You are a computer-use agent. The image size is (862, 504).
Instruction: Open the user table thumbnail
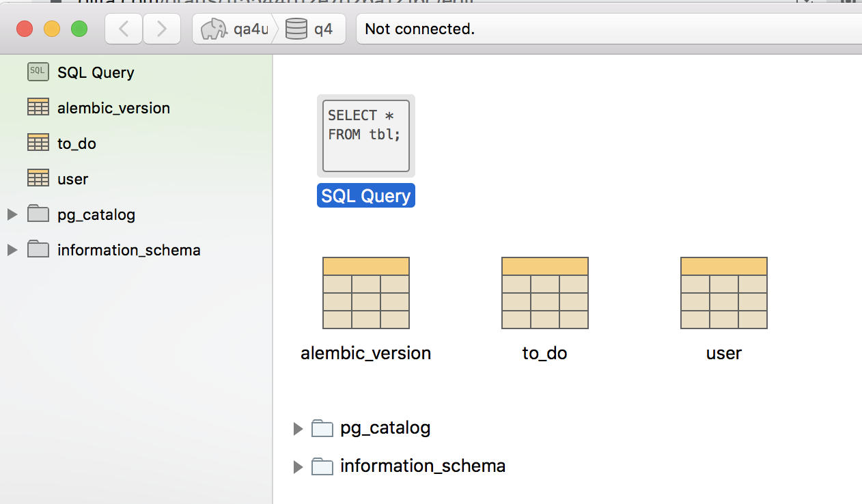point(723,292)
